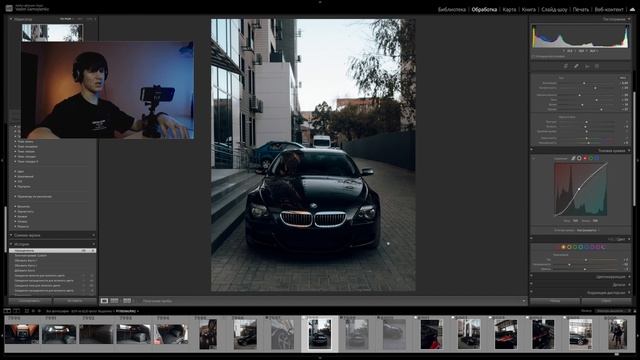640x360 pixels.
Task: Expand the Коррекция дисторсии panel triangle
Action: [629, 293]
